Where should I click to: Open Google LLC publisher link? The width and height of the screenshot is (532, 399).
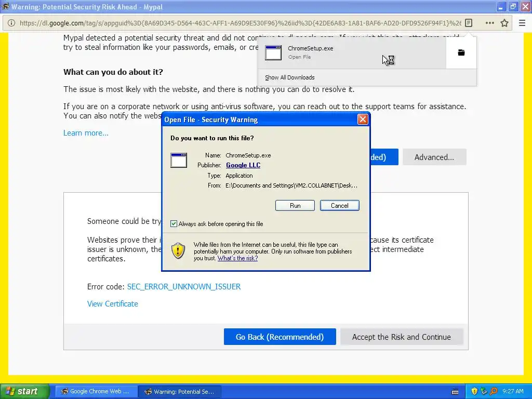243,165
